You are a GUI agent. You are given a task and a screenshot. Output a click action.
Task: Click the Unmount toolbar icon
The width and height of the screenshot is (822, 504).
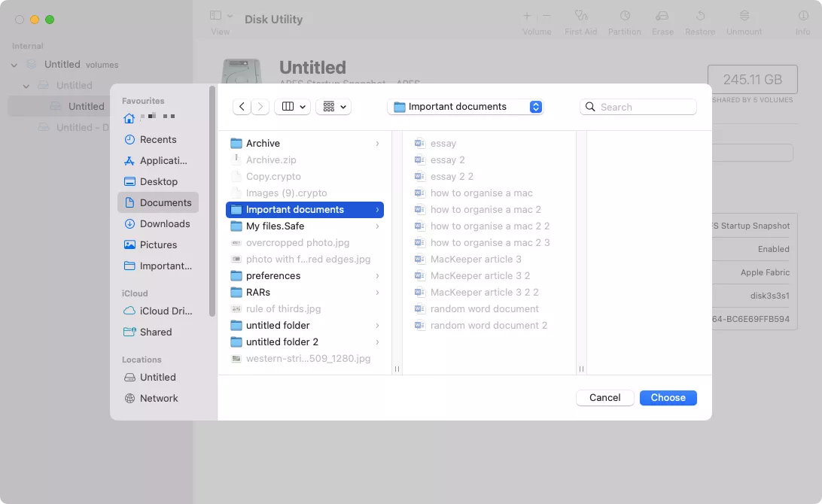pyautogui.click(x=744, y=16)
